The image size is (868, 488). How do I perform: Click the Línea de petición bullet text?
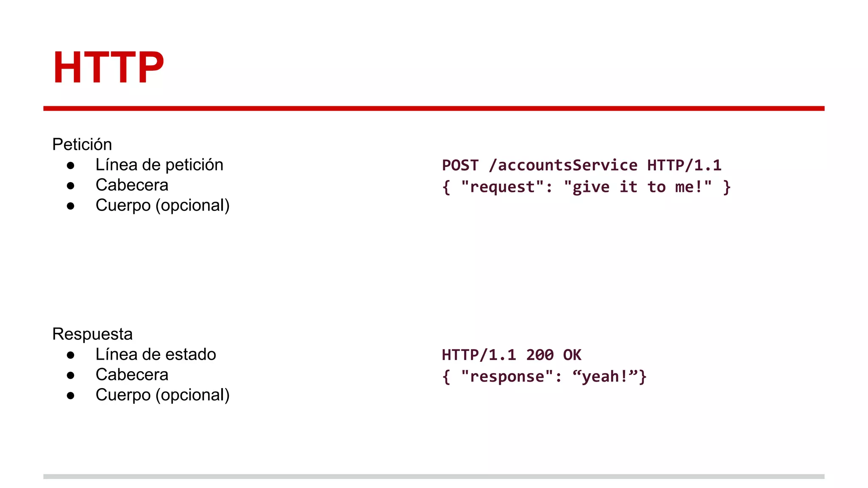[159, 165]
